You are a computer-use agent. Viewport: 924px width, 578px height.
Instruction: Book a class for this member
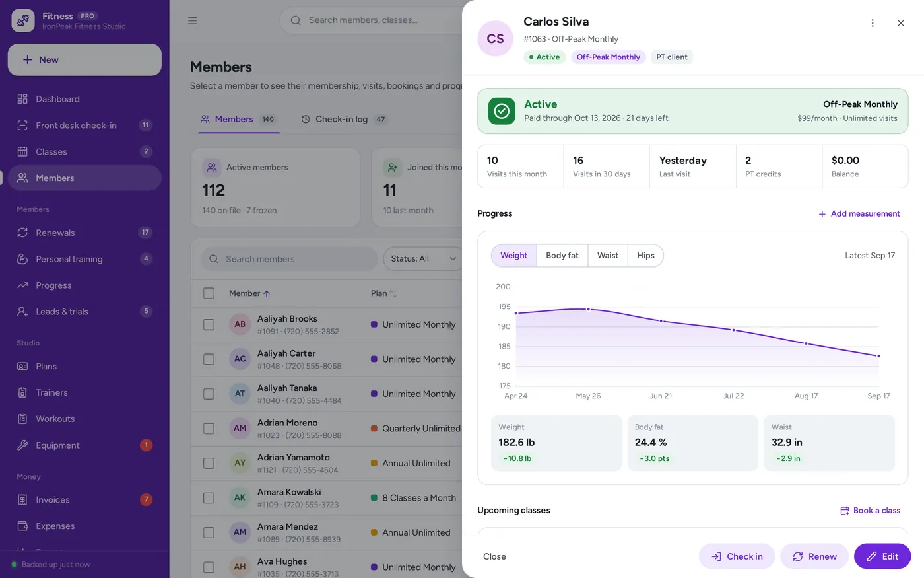(870, 511)
